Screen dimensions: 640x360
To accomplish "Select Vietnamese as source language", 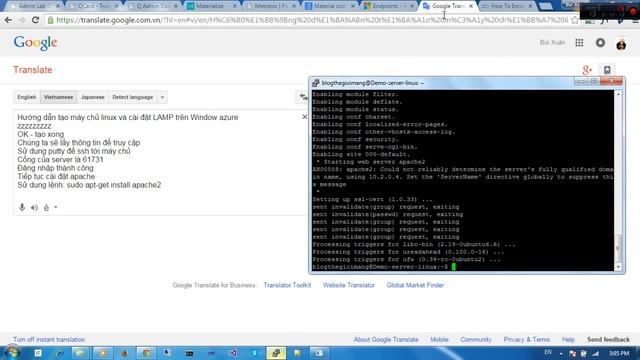I will [58, 97].
